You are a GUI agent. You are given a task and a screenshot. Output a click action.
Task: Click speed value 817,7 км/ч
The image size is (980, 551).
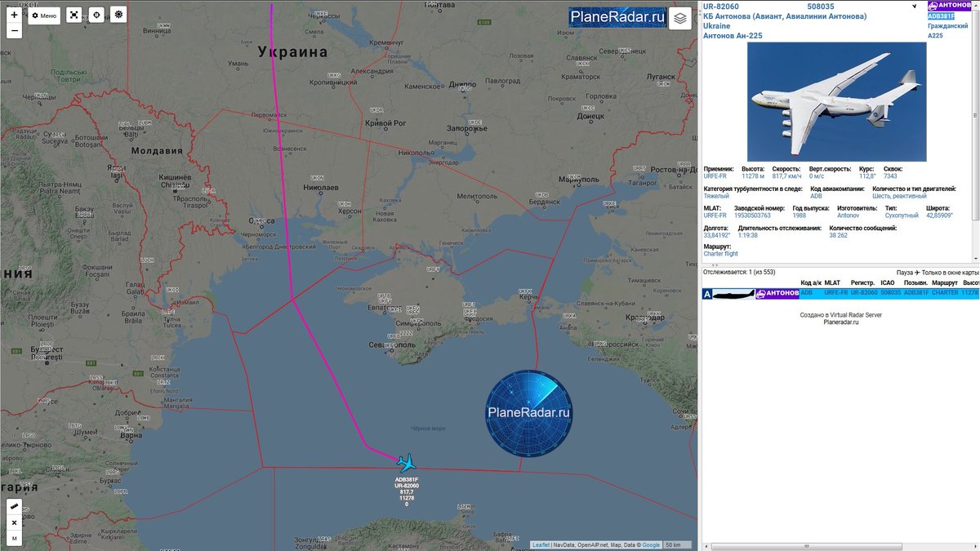tap(786, 176)
